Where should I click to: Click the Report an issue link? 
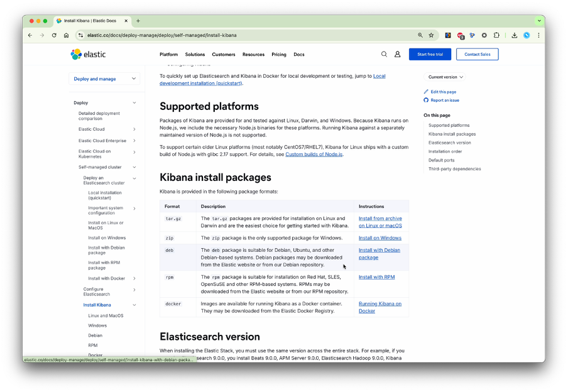445,101
